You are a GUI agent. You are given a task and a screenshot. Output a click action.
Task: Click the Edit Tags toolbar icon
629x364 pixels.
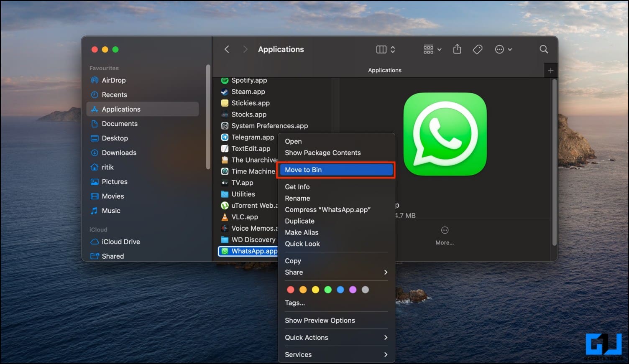pyautogui.click(x=478, y=49)
